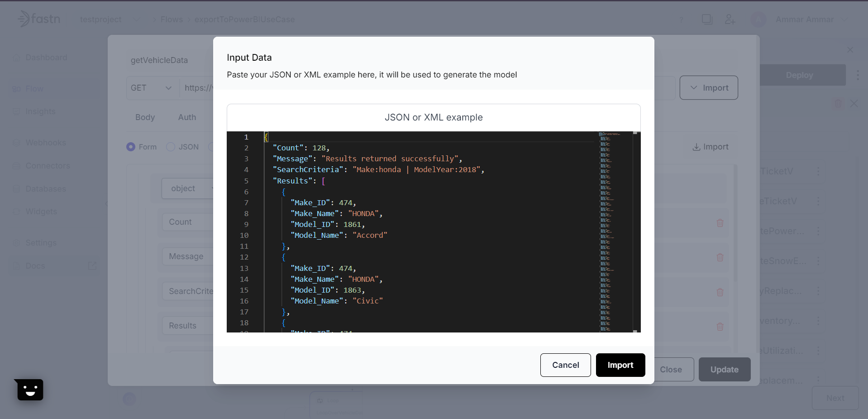The image size is (868, 419).
Task: Go to Flows breadcrumb
Action: (172, 19)
